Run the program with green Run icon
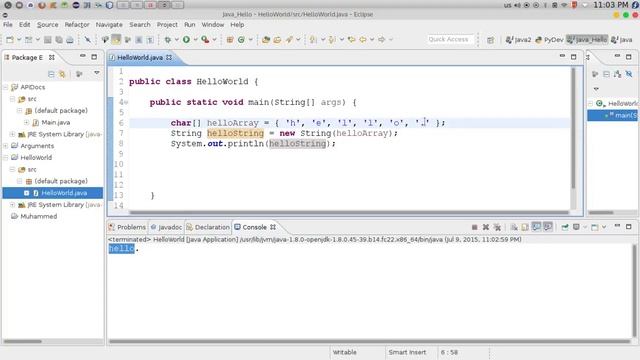This screenshot has height=360, width=640. click(x=187, y=40)
